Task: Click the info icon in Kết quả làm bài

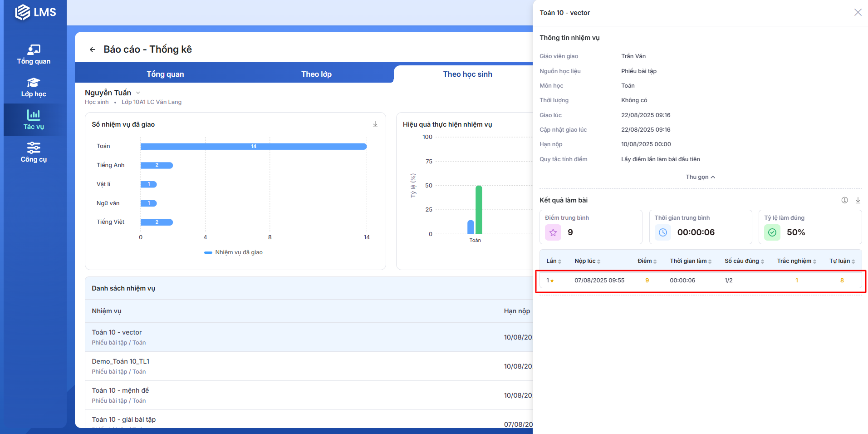Action: pyautogui.click(x=844, y=200)
